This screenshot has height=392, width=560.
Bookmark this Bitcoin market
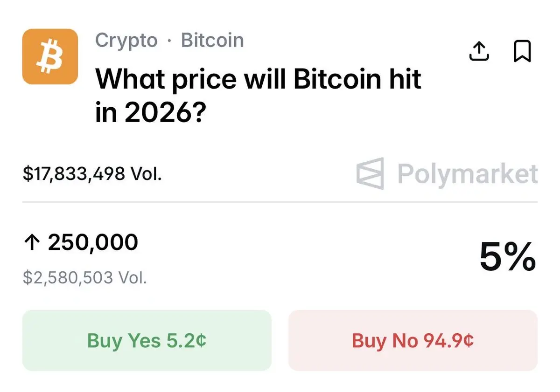[522, 51]
